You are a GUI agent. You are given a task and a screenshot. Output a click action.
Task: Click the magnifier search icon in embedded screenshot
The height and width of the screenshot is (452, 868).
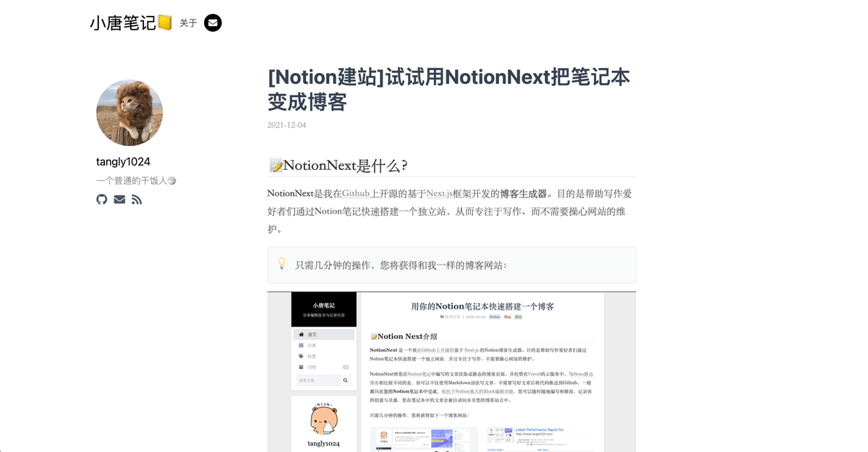coord(345,380)
